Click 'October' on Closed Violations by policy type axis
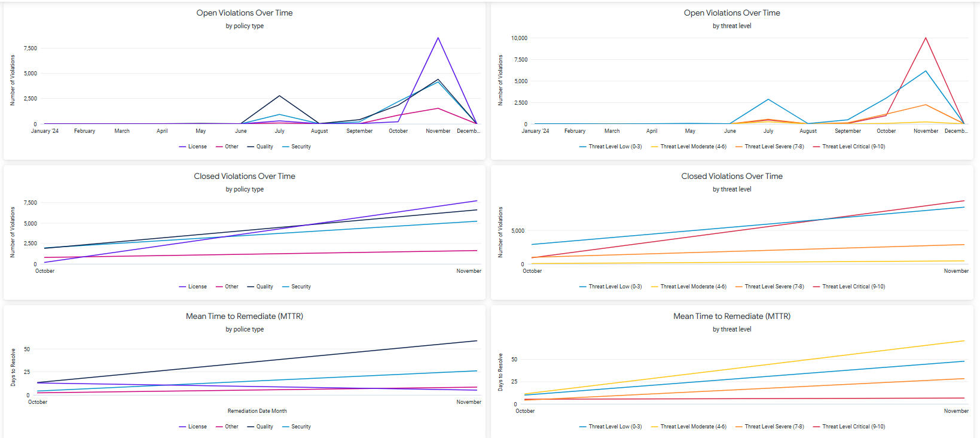980x438 pixels. point(45,271)
